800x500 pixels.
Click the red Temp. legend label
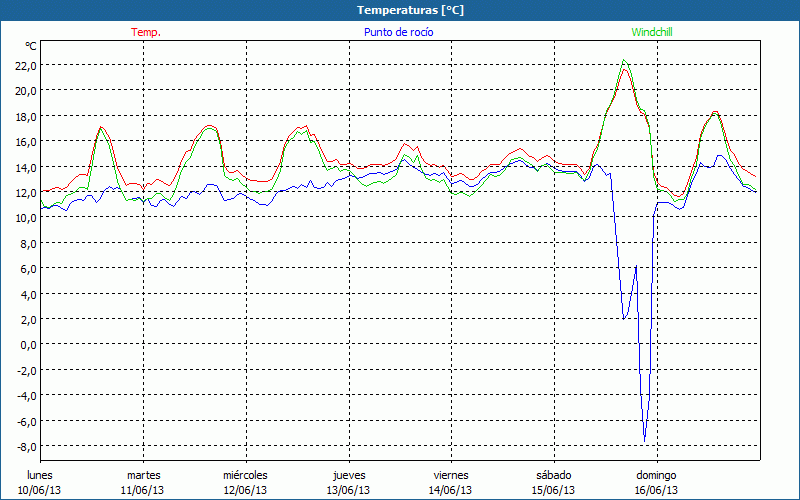(x=146, y=32)
